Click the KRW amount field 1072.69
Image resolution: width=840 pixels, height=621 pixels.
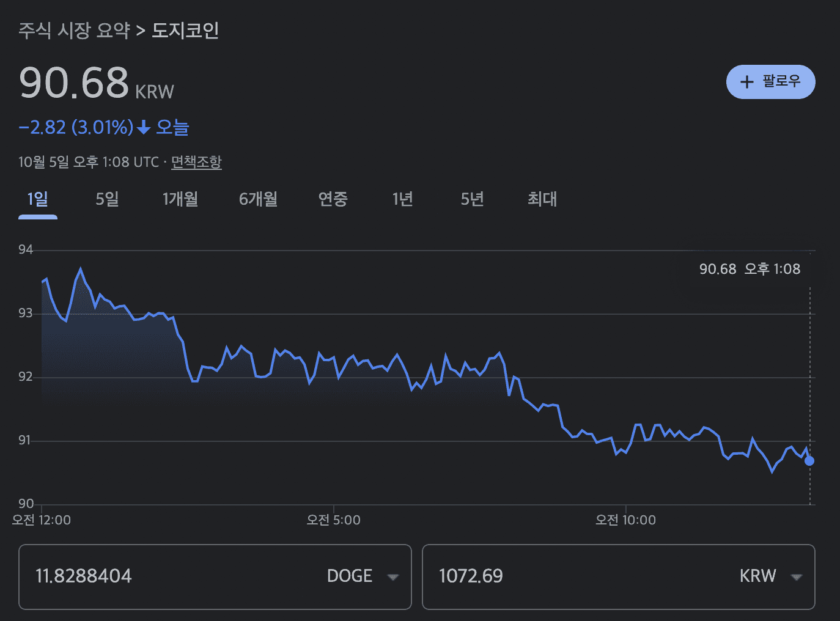point(471,576)
